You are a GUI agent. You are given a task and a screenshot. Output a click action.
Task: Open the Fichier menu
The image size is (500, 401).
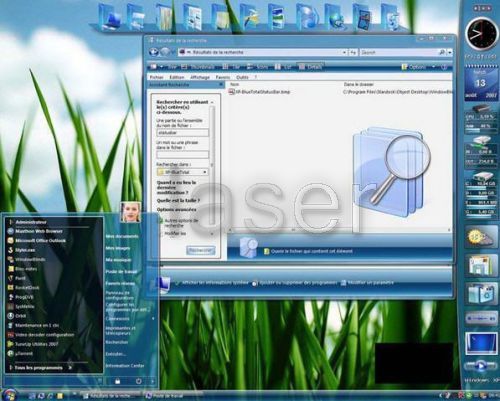pos(156,77)
